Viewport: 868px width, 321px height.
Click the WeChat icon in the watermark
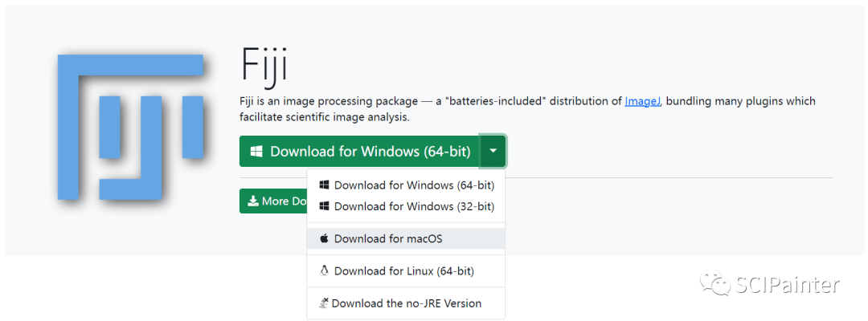tap(714, 284)
